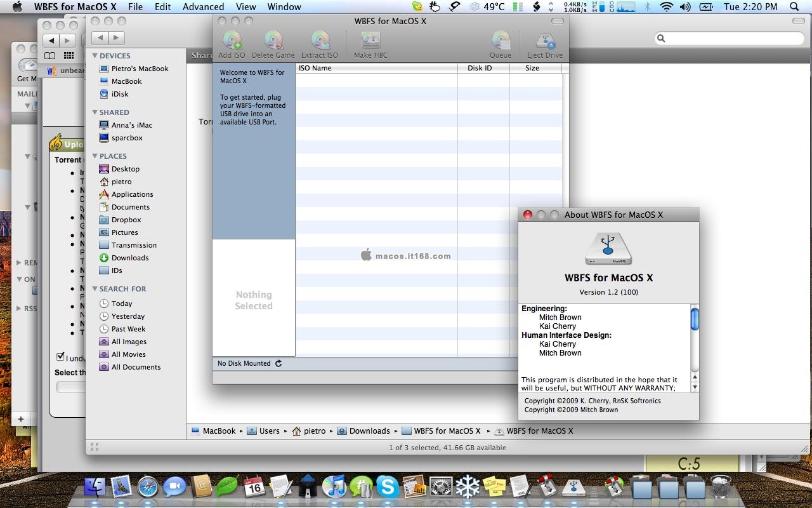Click pietro in the Finder path bar

click(x=309, y=431)
